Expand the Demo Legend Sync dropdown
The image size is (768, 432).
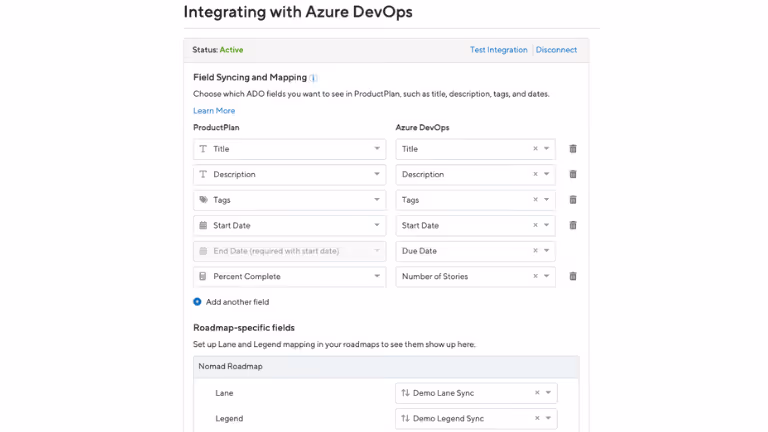point(548,418)
